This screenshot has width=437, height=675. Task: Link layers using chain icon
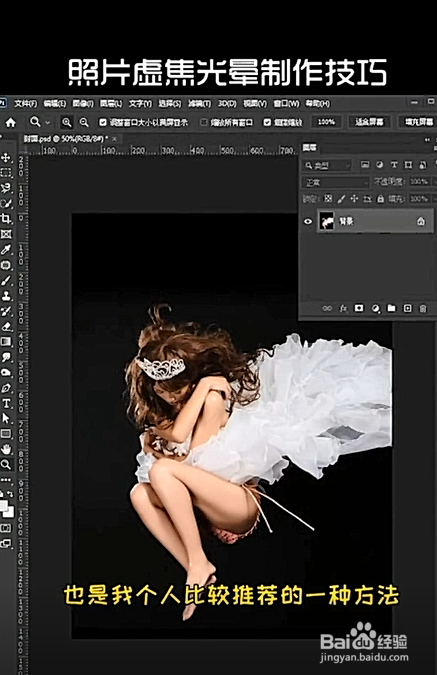[x=327, y=308]
